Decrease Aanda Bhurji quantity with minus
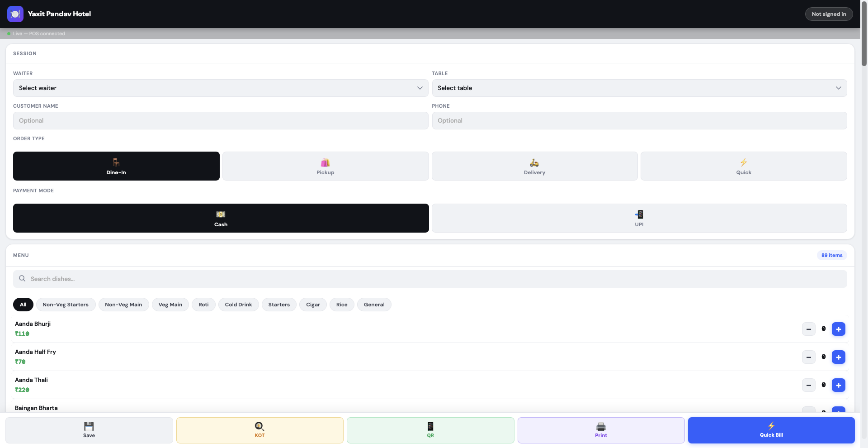This screenshot has width=868, height=448. [x=808, y=329]
